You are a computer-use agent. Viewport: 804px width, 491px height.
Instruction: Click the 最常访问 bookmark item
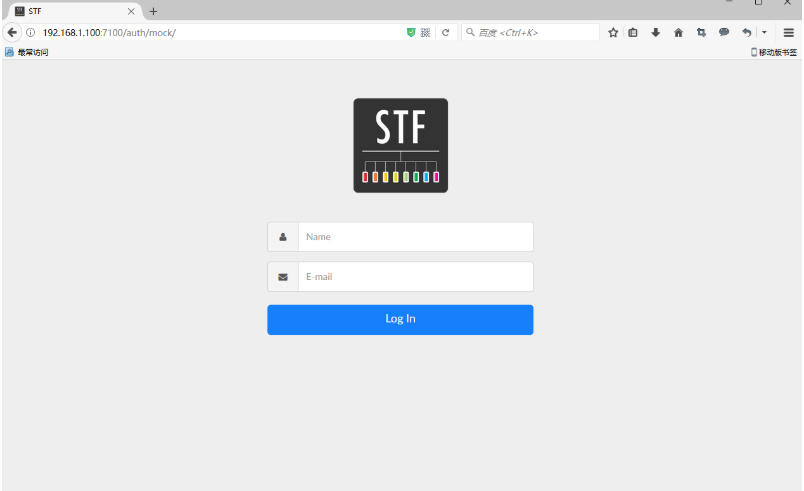pyautogui.click(x=27, y=52)
